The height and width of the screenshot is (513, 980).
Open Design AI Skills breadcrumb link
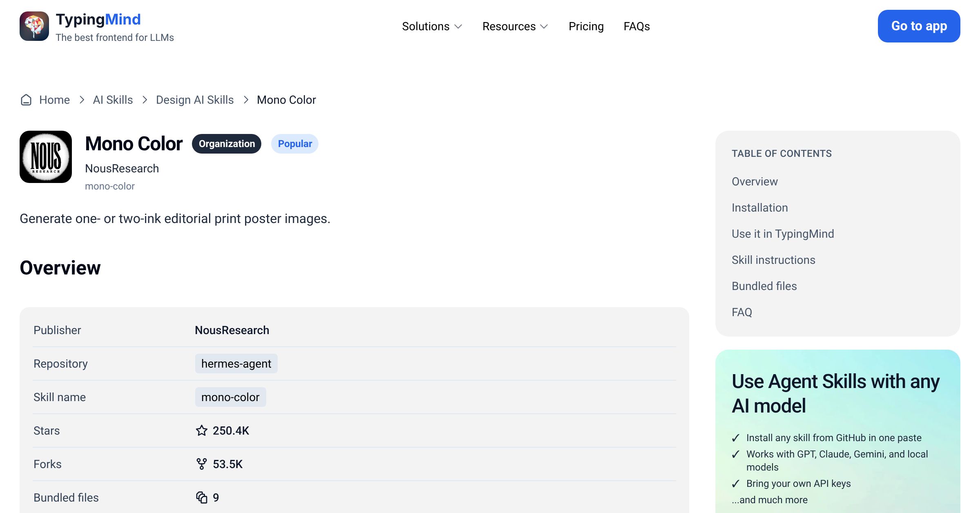coord(195,100)
